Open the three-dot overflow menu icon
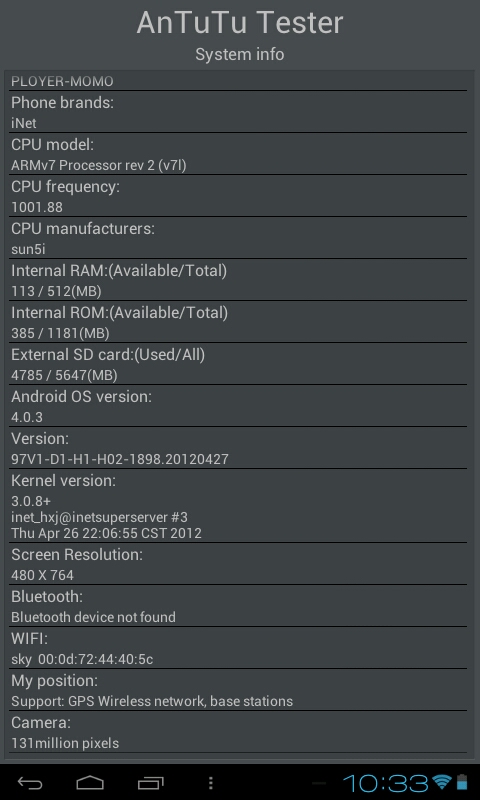Viewport: 480px width, 800px height. click(211, 782)
